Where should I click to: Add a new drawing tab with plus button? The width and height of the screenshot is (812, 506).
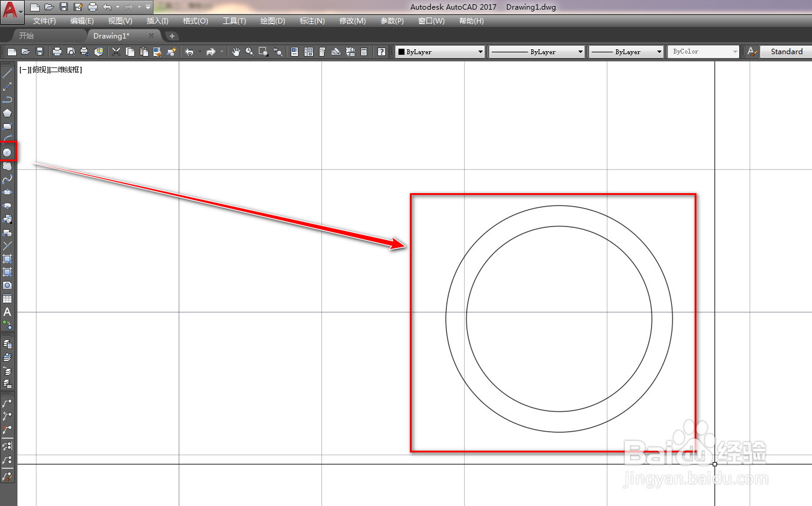(172, 36)
